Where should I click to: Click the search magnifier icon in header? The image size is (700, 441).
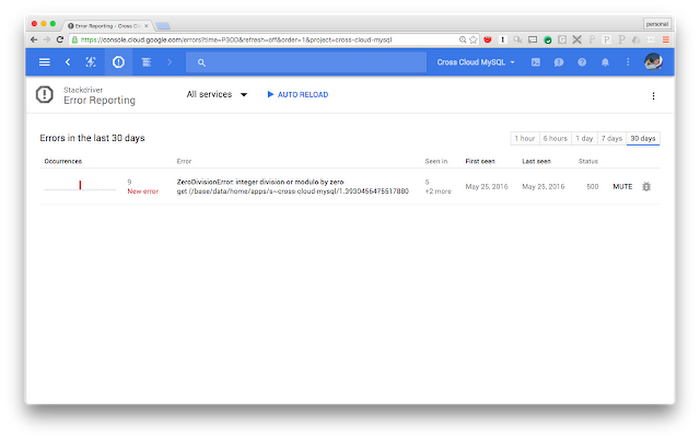[201, 62]
